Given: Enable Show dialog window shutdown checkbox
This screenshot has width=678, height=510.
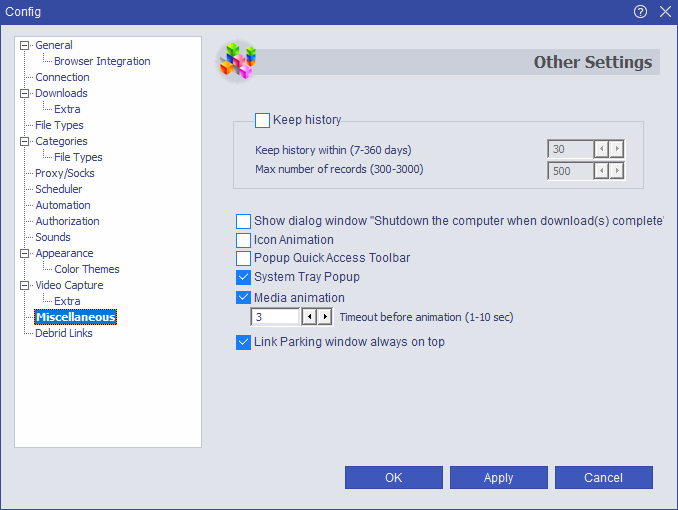Looking at the screenshot, I should point(243,221).
